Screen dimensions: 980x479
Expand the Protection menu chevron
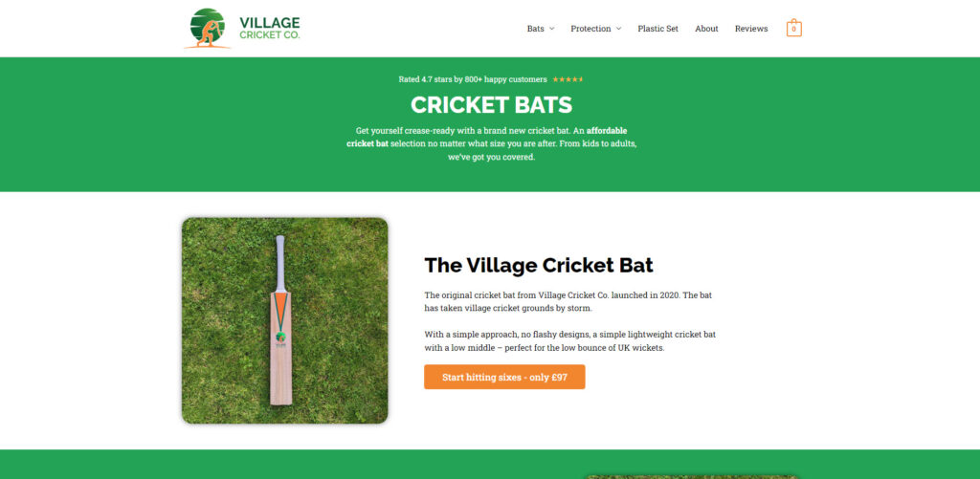click(619, 29)
